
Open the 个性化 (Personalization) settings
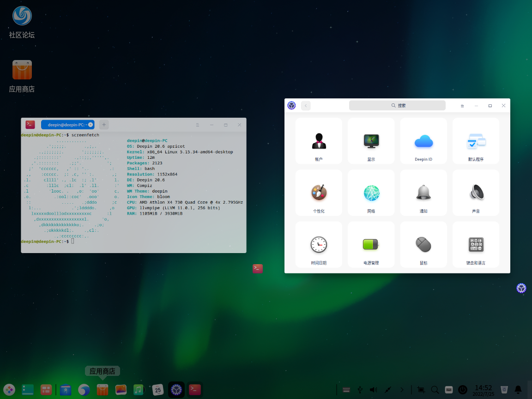(x=319, y=193)
